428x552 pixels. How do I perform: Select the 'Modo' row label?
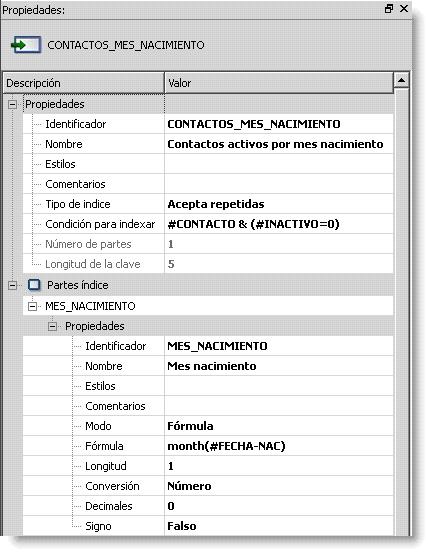98,426
